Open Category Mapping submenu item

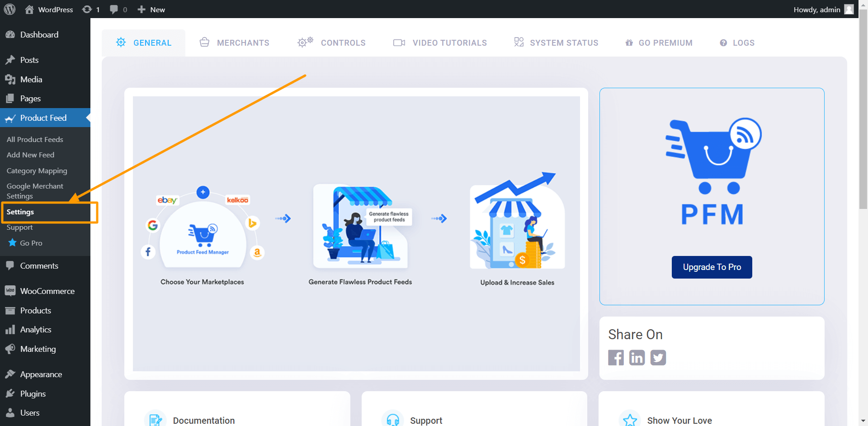37,170
